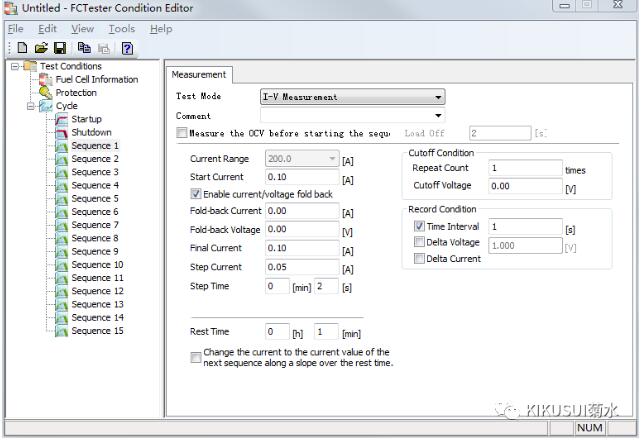Image resolution: width=642 pixels, height=441 pixels.
Task: Click the Sequence 7 chart icon
Action: tap(61, 225)
